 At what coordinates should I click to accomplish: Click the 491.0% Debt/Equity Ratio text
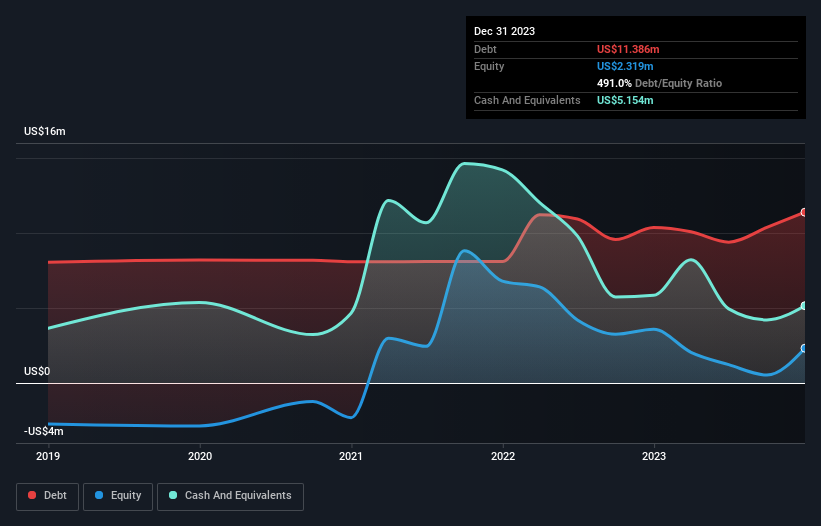click(659, 83)
